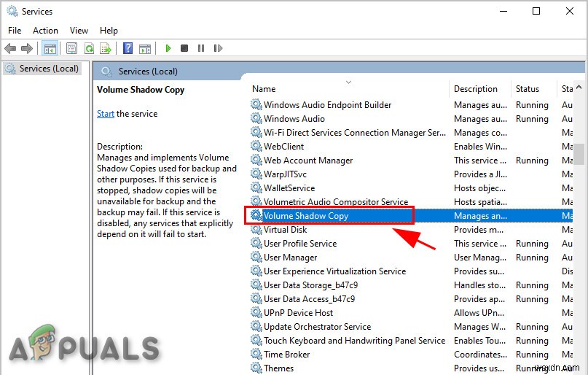This screenshot has width=588, height=375.
Task: Click gear icon beside WebClient
Action: coord(256,146)
